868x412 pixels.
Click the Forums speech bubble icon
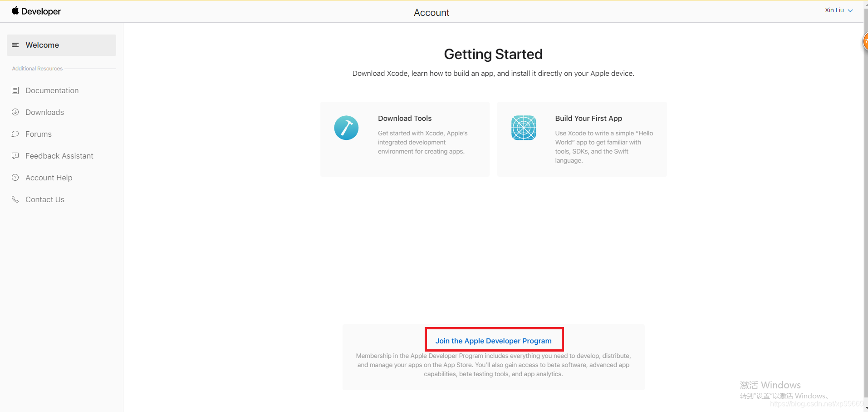15,134
